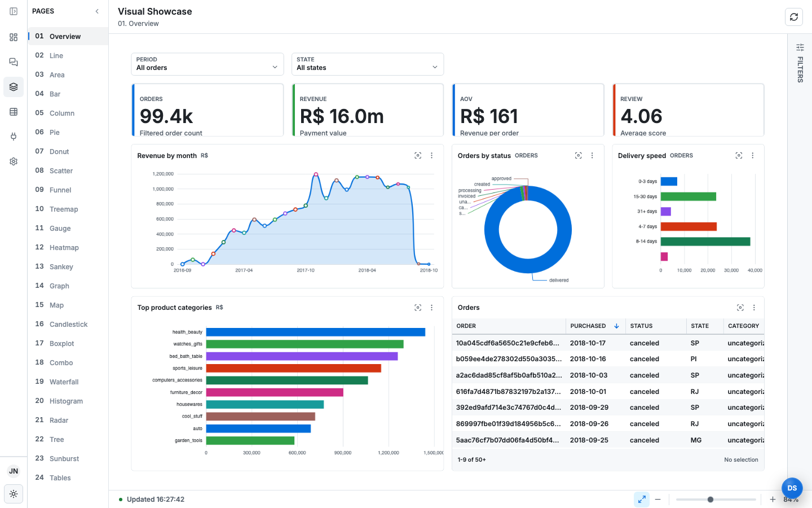The image size is (812, 508).
Task: Collapse the Pages panel with chevron
Action: 97,11
